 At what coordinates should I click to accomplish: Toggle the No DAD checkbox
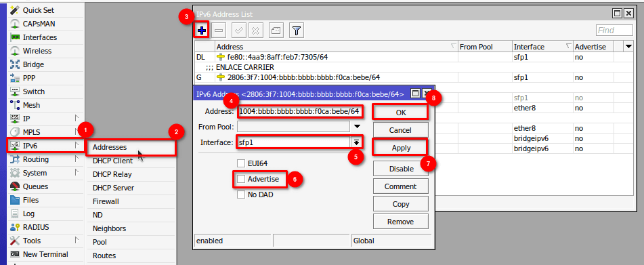coord(241,195)
